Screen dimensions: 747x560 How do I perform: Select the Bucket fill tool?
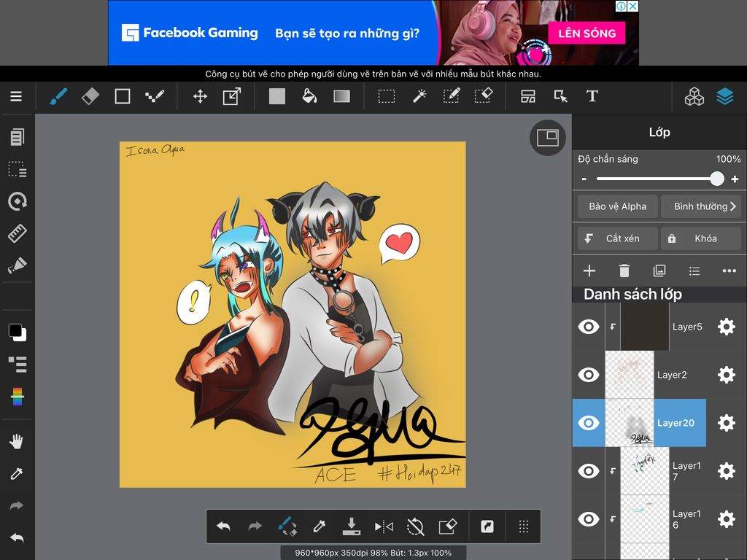[309, 96]
